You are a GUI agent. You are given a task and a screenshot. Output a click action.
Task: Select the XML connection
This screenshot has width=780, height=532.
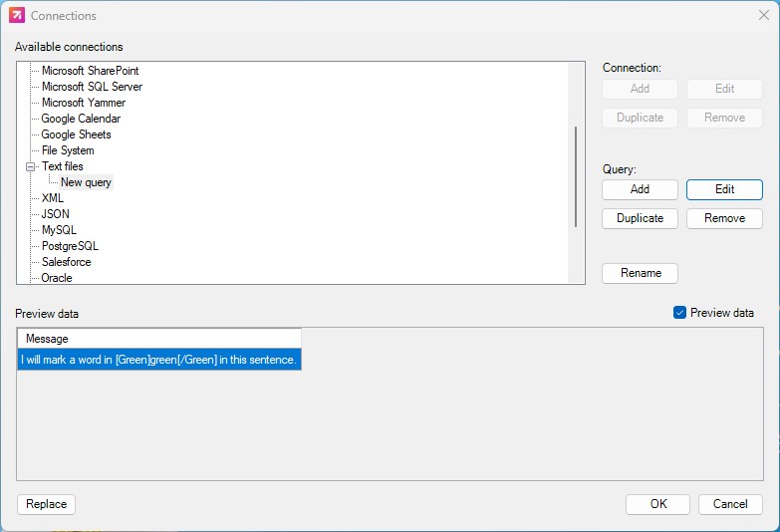coord(53,198)
